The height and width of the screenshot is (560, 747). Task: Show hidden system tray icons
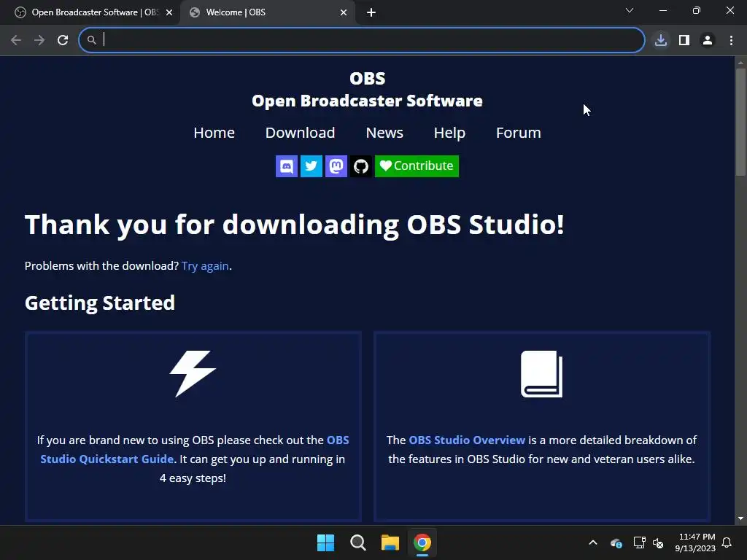pos(593,542)
